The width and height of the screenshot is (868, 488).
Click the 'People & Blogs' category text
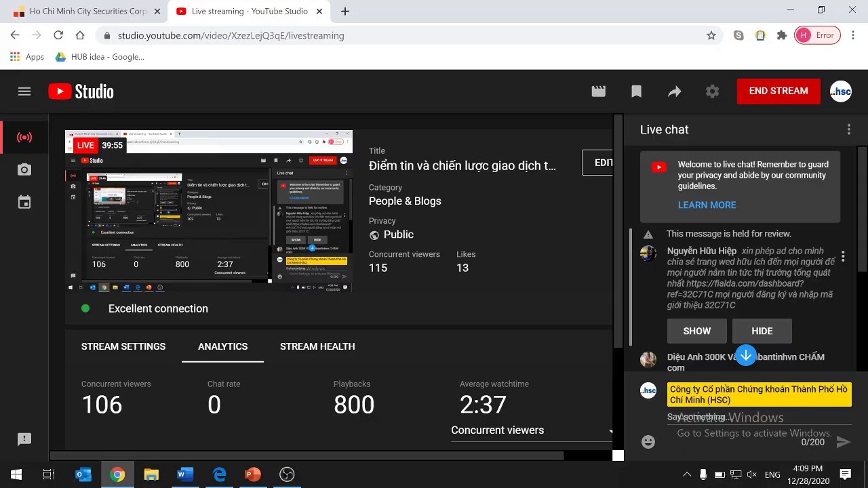point(405,201)
